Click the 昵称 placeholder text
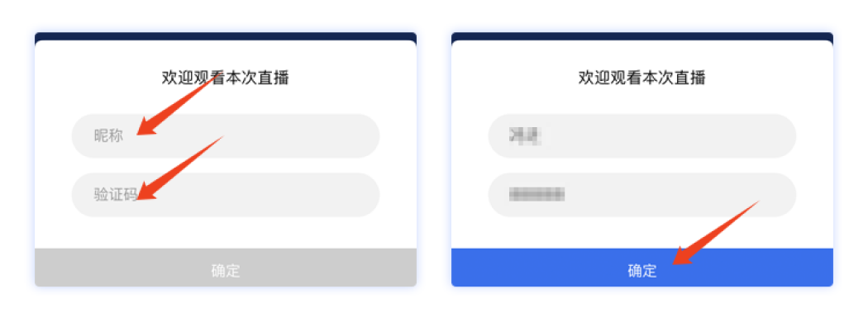This screenshot has height=322, width=868. point(108,136)
